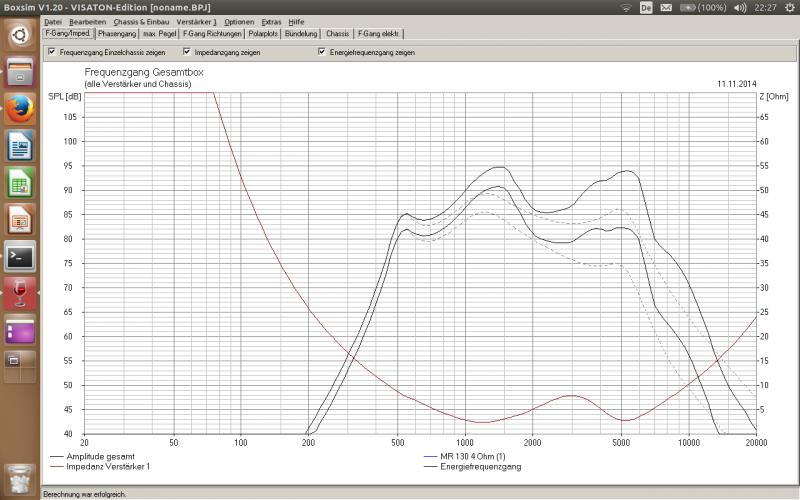Image resolution: width=800 pixels, height=500 pixels.
Task: Open the Datei menu
Action: [53, 21]
